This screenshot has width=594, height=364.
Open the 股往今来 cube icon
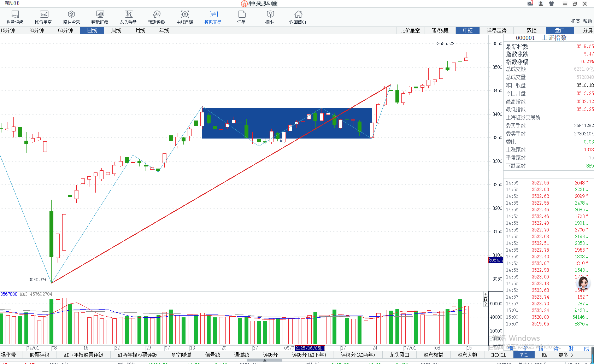click(71, 17)
